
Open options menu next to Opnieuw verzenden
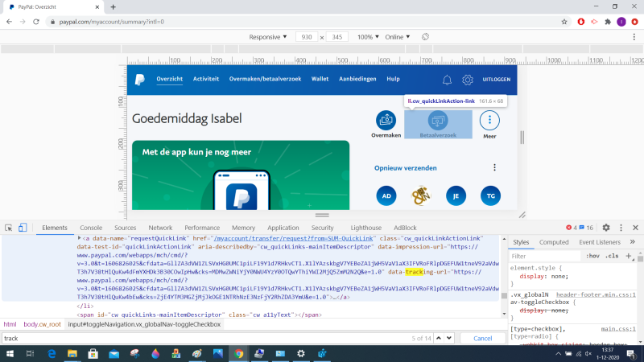(x=494, y=167)
